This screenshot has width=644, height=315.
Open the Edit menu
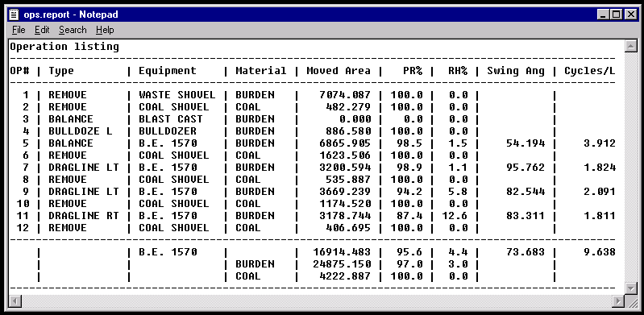42,30
